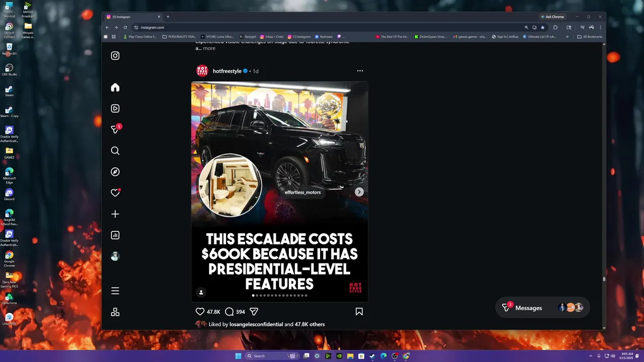Screen dimensions: 644x362
Task: Open the More hamburger menu
Action: (x=115, y=291)
